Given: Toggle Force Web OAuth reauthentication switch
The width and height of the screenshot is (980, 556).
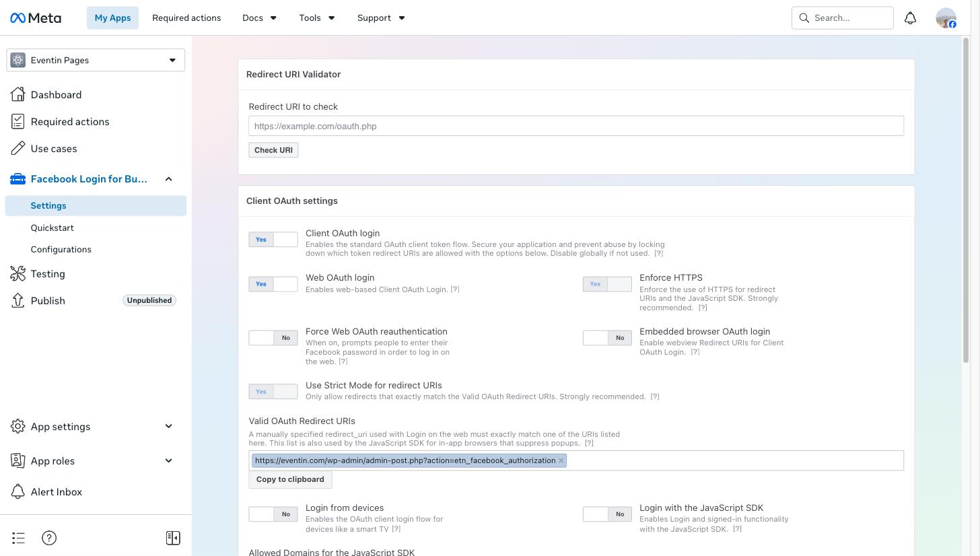Looking at the screenshot, I should (273, 338).
